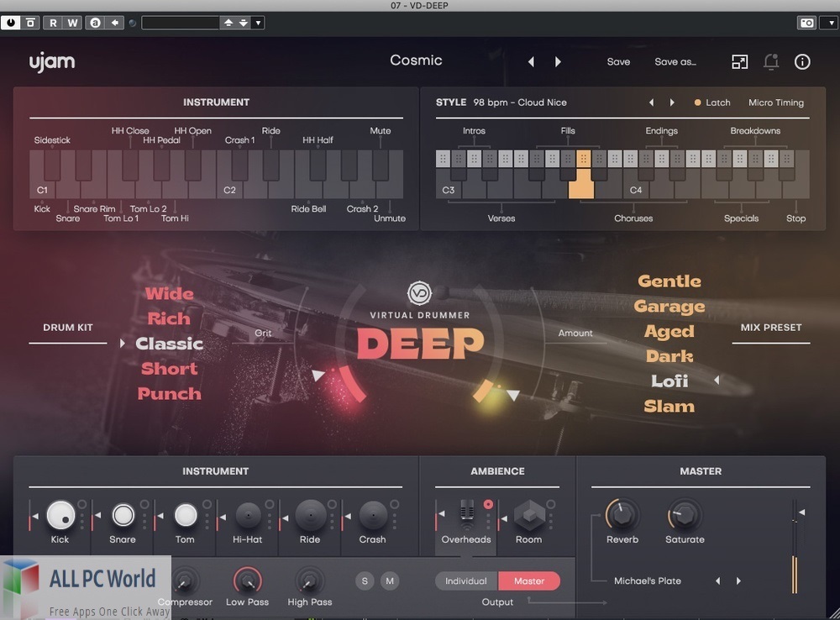The image size is (840, 620).
Task: Click the Kick drum knob
Action: [60, 516]
